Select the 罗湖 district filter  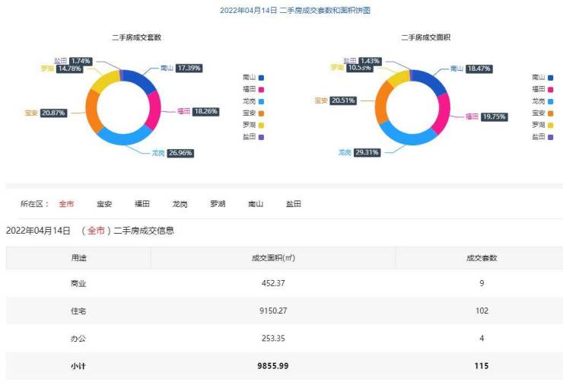tap(218, 204)
